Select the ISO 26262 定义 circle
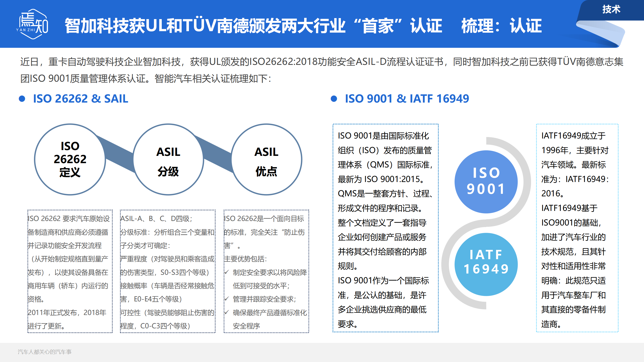 pyautogui.click(x=70, y=159)
